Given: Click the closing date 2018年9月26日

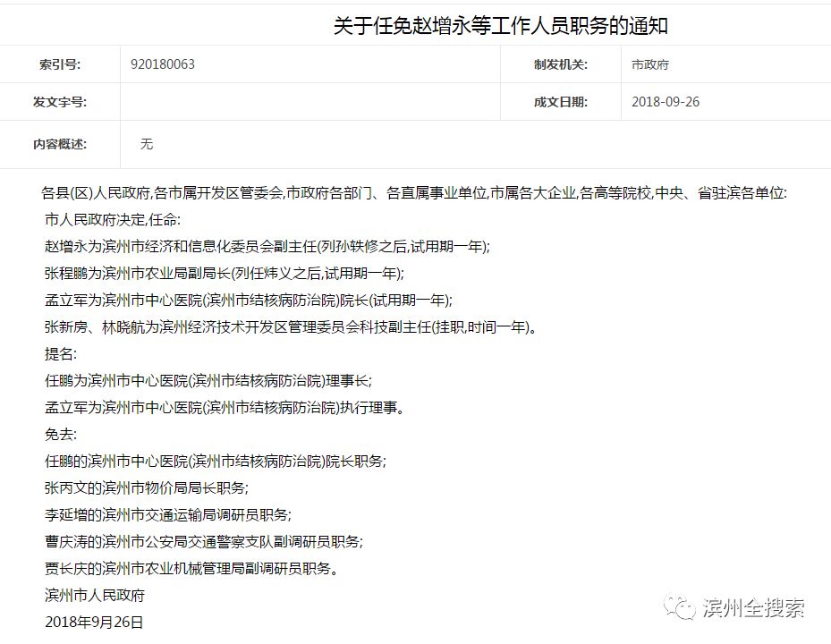Looking at the screenshot, I should coord(94,623).
